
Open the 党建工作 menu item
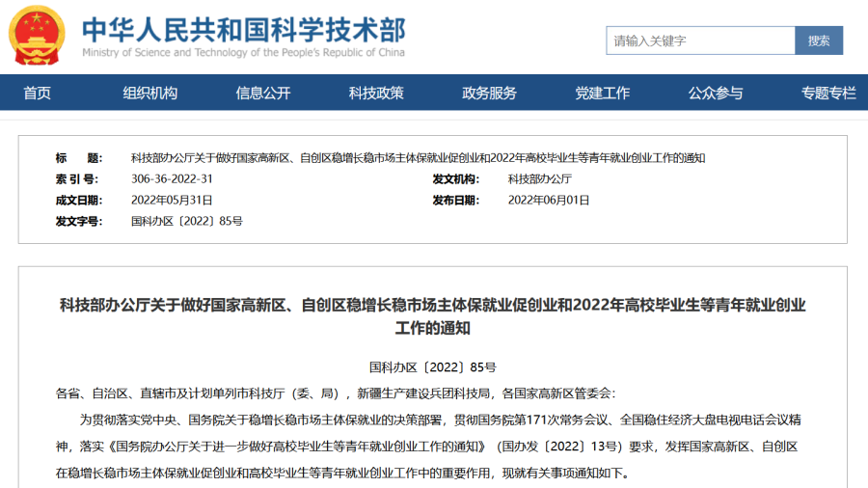click(x=602, y=93)
